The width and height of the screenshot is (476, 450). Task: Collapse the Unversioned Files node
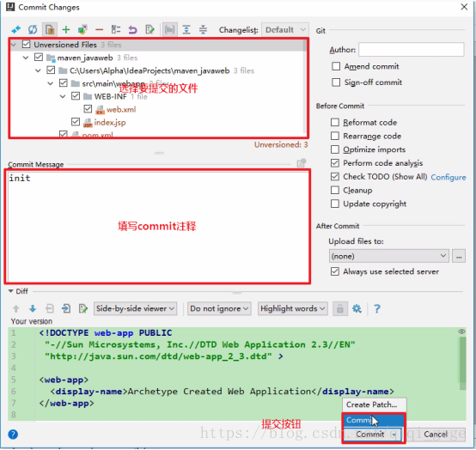click(x=14, y=45)
